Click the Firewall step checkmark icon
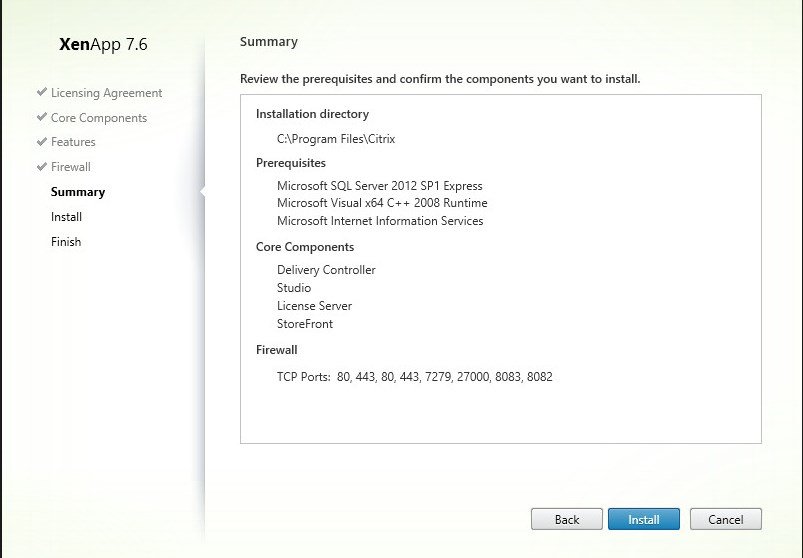The width and height of the screenshot is (803, 558). coord(42,166)
